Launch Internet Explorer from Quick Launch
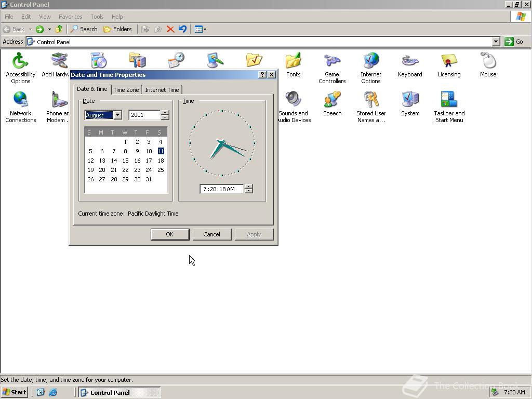532x399 pixels. coord(53,393)
